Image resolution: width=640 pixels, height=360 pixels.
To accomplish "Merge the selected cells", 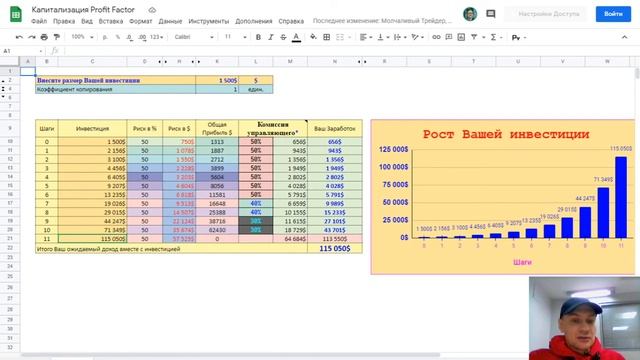I will 340,37.
